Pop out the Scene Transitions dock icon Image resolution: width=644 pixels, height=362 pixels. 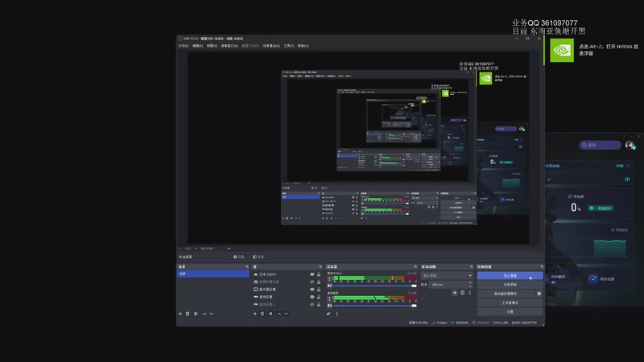pos(472,267)
